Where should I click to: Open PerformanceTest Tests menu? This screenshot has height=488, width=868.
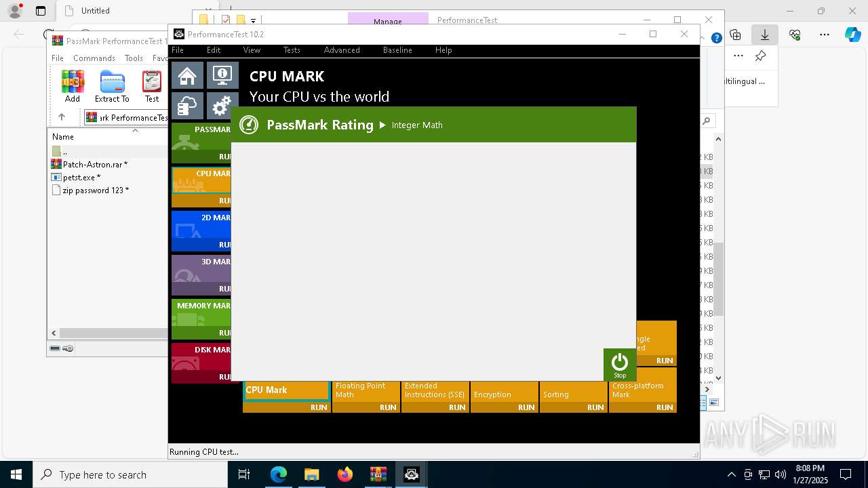click(292, 50)
